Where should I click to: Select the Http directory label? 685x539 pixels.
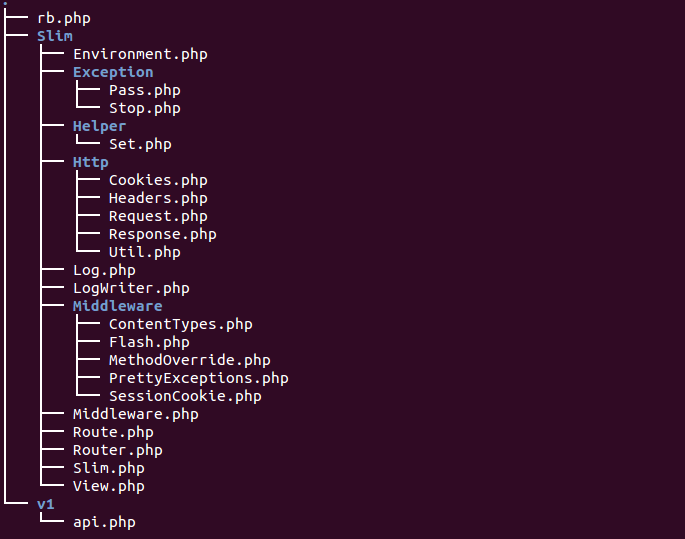(90, 162)
